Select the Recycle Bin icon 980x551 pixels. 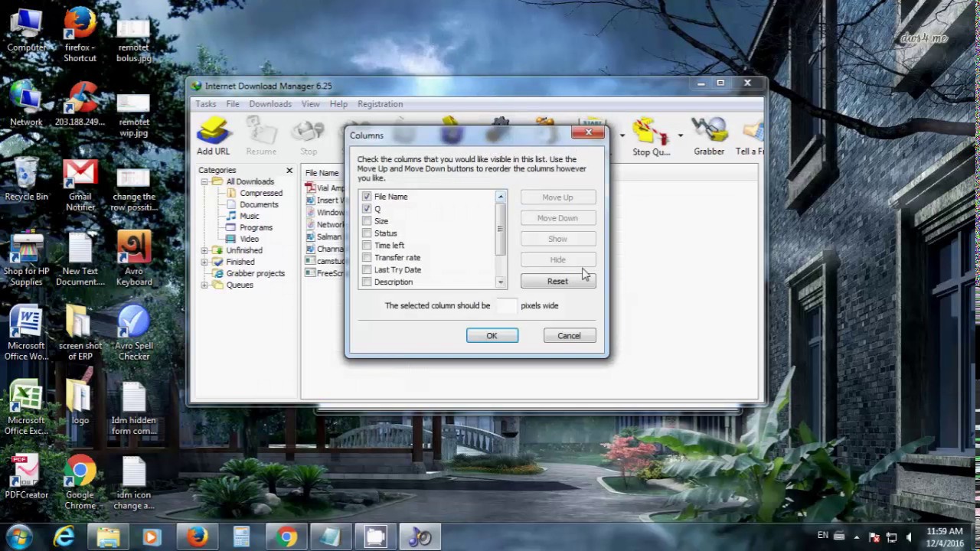coord(26,180)
